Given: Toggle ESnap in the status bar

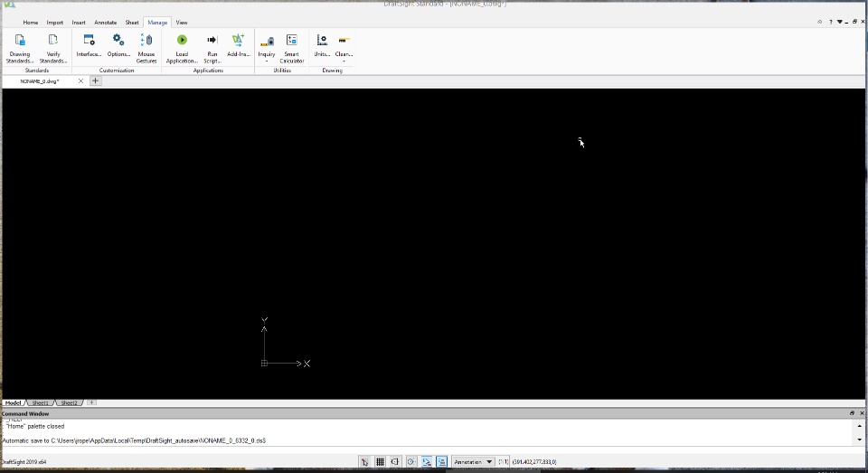Looking at the screenshot, I should coord(427,461).
